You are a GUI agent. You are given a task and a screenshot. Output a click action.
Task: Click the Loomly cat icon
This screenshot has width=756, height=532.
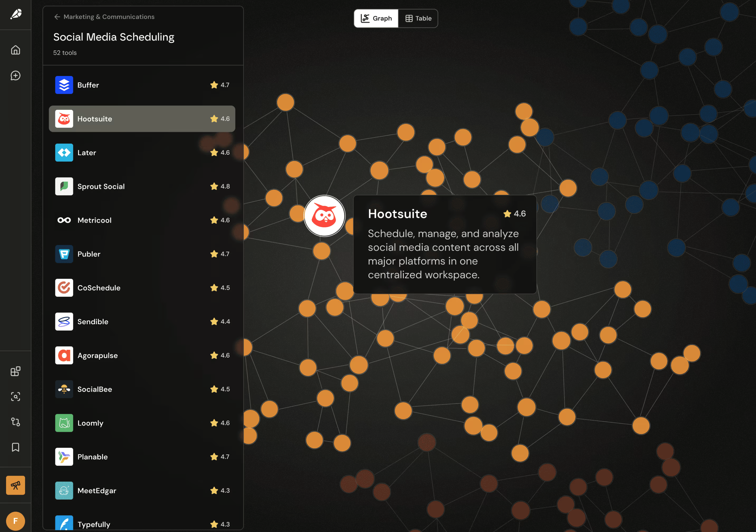(x=64, y=423)
